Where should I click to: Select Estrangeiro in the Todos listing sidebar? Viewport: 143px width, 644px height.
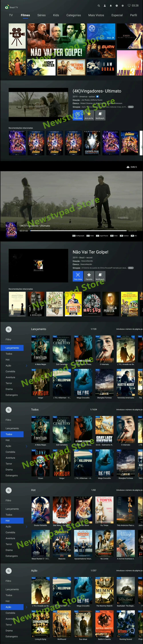[12, 476]
